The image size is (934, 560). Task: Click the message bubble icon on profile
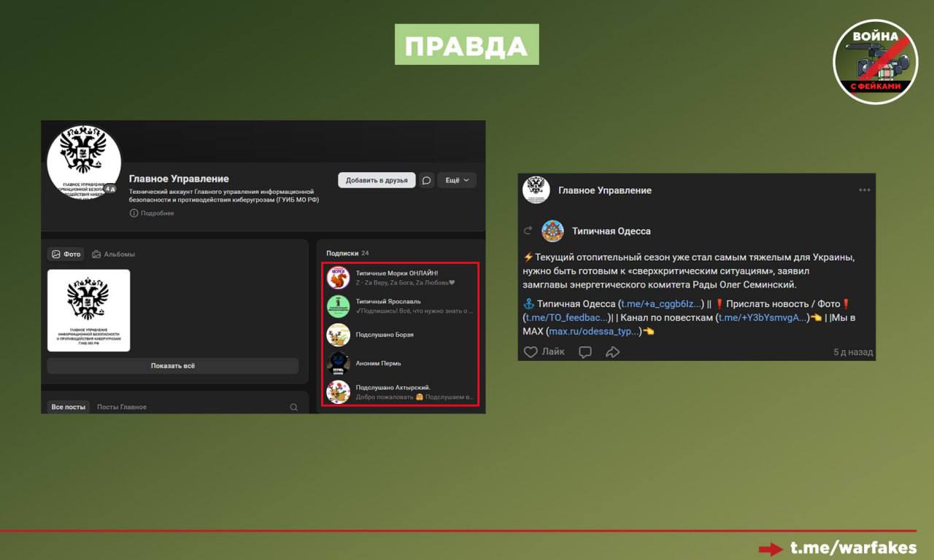tap(427, 180)
